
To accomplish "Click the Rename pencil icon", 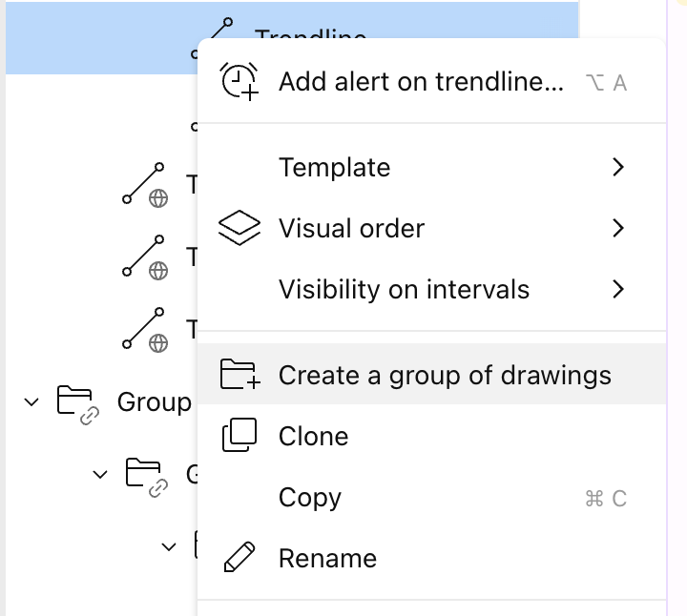I will [239, 557].
